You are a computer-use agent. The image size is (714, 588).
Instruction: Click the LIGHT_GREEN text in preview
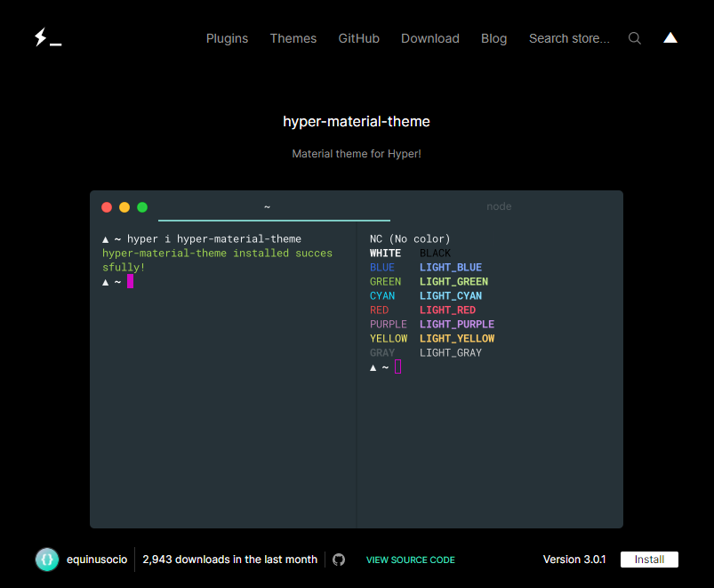click(454, 281)
